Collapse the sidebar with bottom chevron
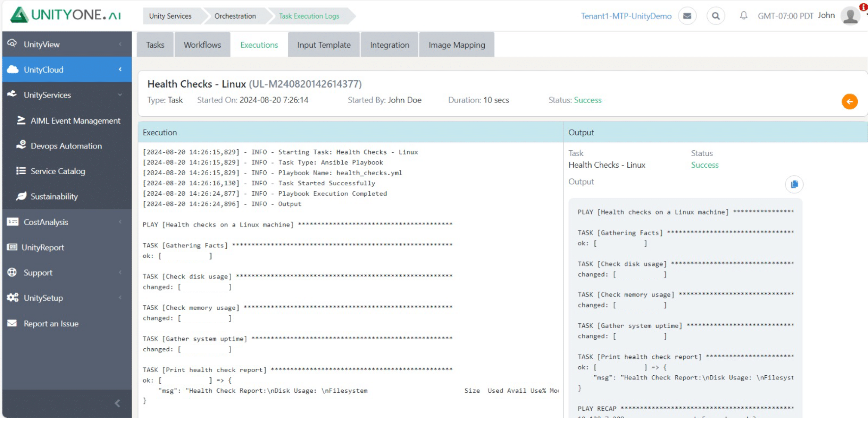Viewport: 868px width, 426px height. coord(117,403)
